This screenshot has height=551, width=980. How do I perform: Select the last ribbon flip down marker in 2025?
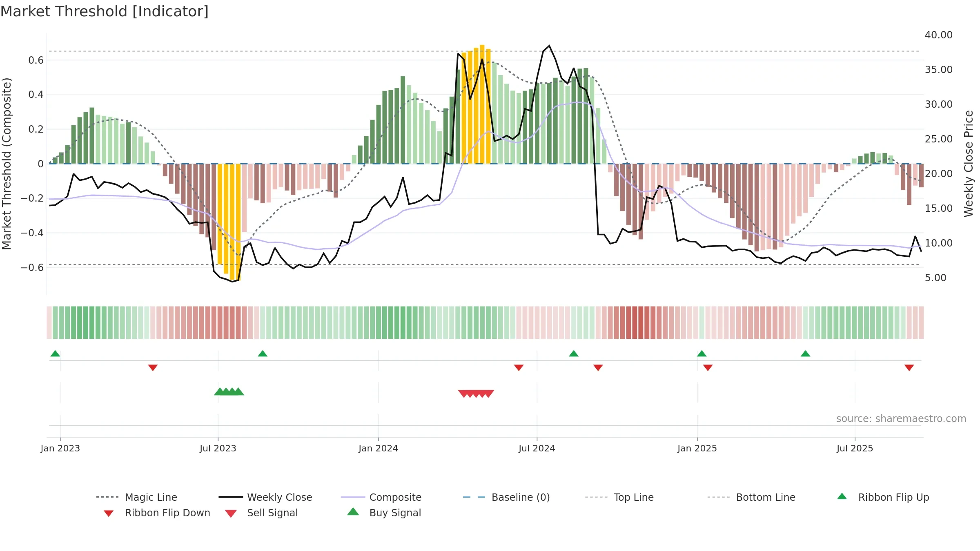tap(909, 368)
